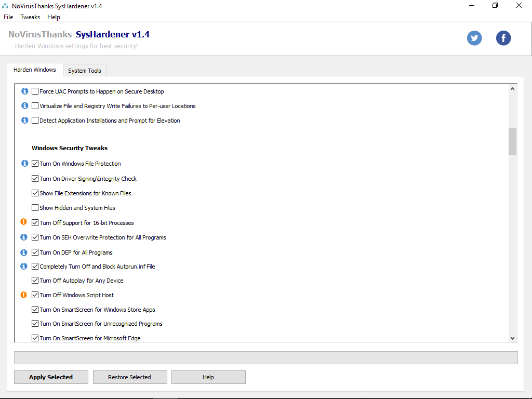Click the Restore Selected button
Viewport: 532px width, 399px height.
pos(129,377)
